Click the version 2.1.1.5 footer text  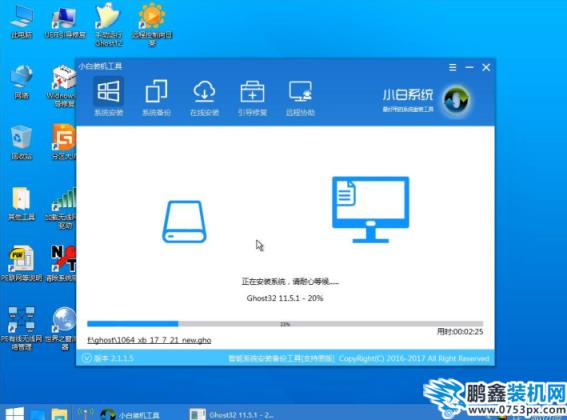pos(114,359)
